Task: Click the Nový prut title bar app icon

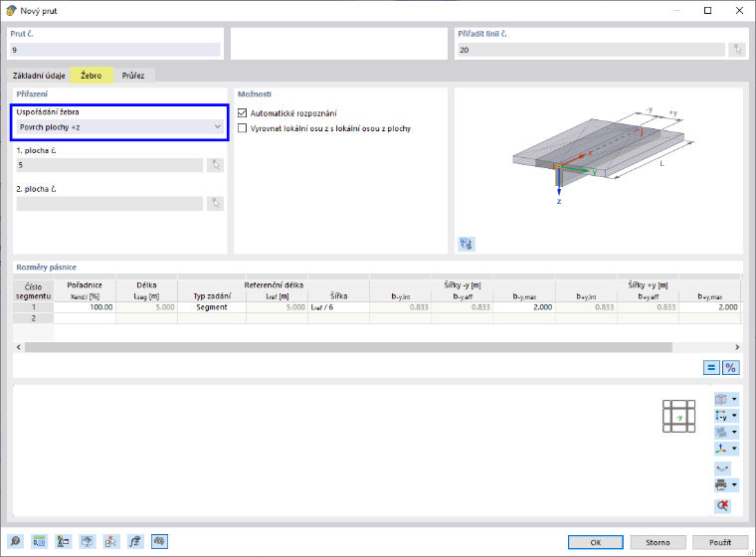Action: (11, 11)
